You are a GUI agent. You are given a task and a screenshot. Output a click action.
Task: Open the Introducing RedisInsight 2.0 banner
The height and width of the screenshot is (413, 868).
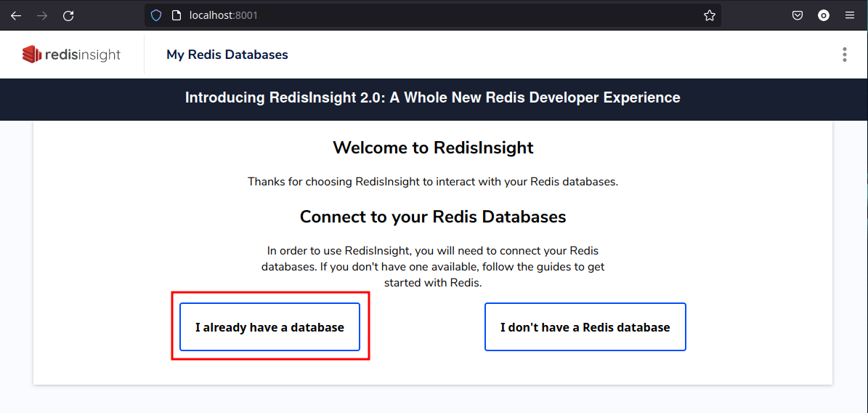[x=433, y=98]
